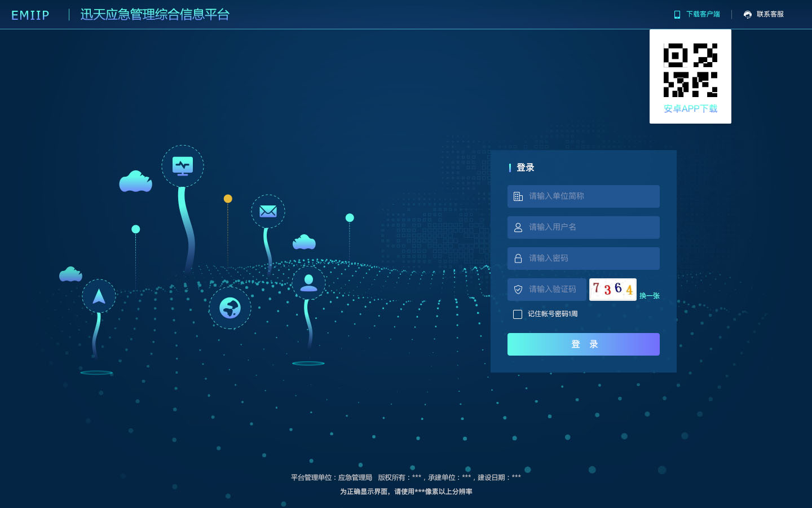
Task: Click the user icon in username field
Action: point(518,227)
